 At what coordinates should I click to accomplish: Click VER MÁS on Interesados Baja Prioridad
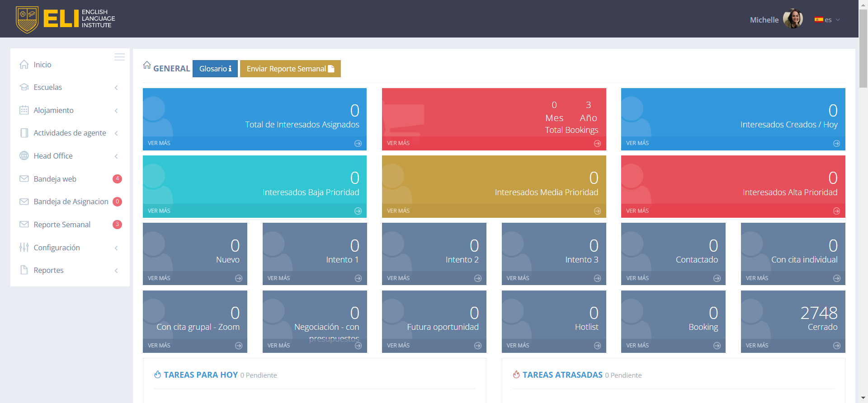[159, 211]
